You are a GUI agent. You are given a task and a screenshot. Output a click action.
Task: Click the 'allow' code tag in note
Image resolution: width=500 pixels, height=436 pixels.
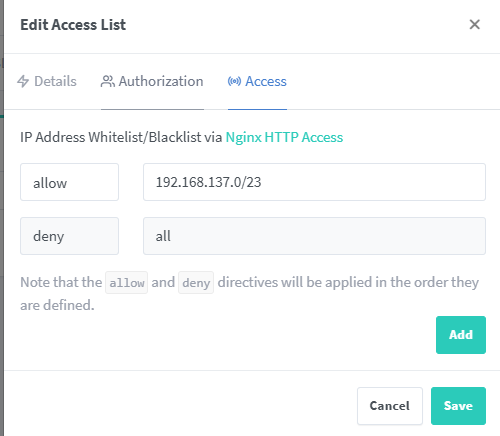point(127,283)
